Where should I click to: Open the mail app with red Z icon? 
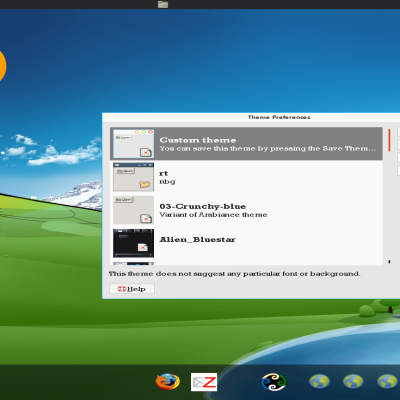(x=204, y=382)
